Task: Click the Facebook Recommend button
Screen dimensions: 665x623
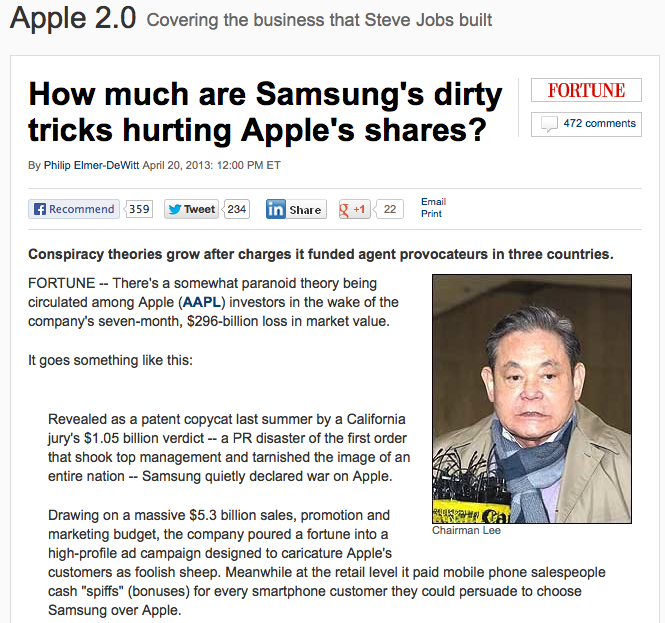Action: pyautogui.click(x=74, y=209)
